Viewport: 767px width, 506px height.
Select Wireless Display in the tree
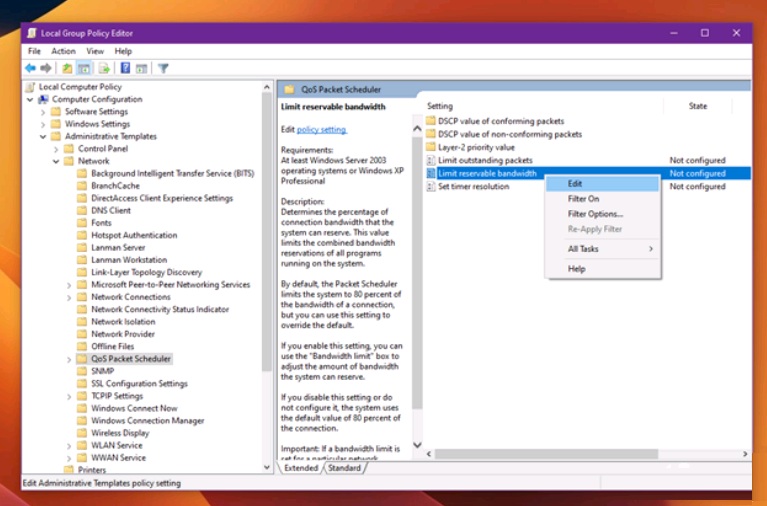click(120, 433)
